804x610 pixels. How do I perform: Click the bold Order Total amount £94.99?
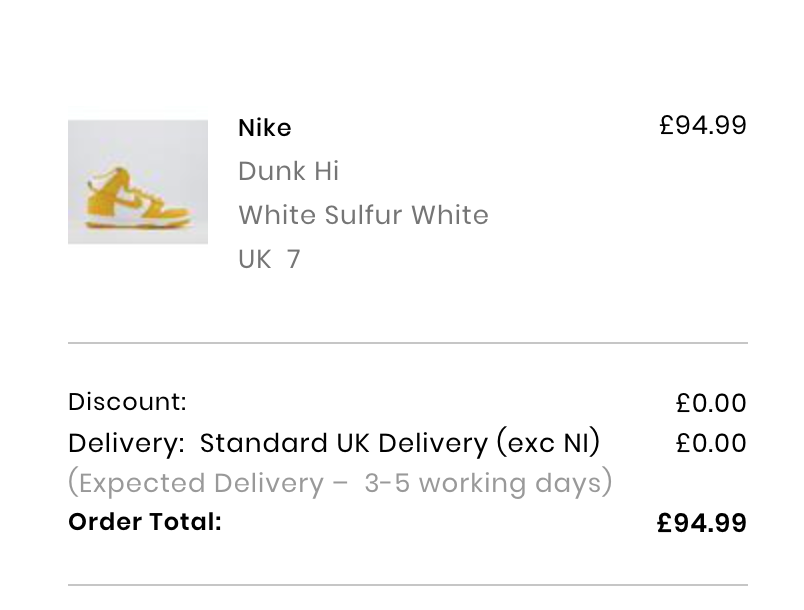point(702,523)
